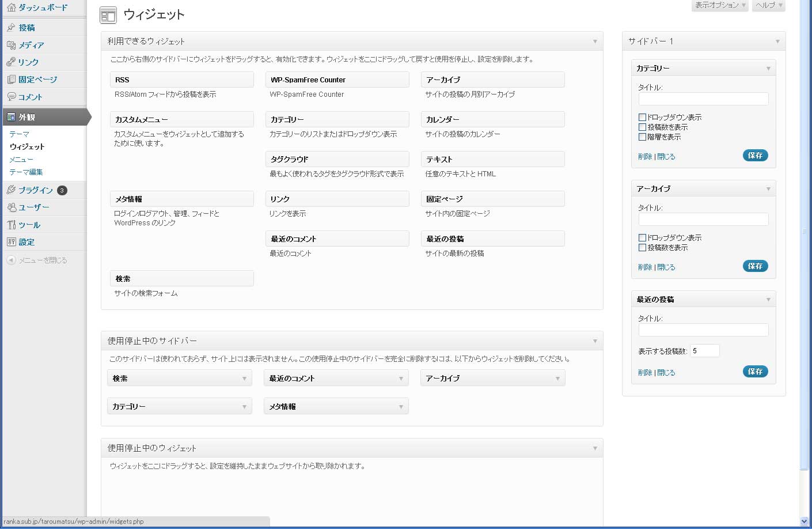This screenshot has width=812, height=529.
Task: Click the collapse menu arrow icon
Action: click(x=12, y=260)
